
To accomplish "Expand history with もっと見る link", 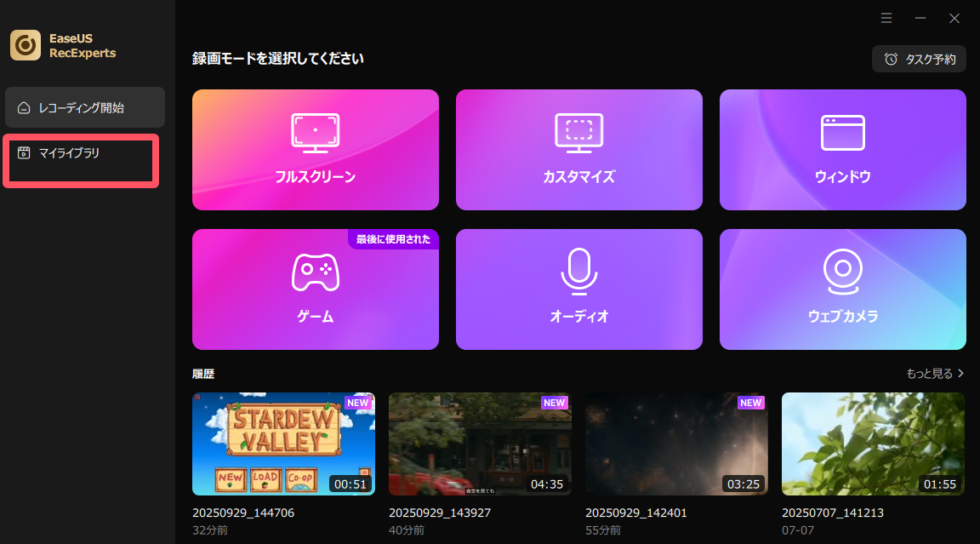I will pyautogui.click(x=935, y=373).
